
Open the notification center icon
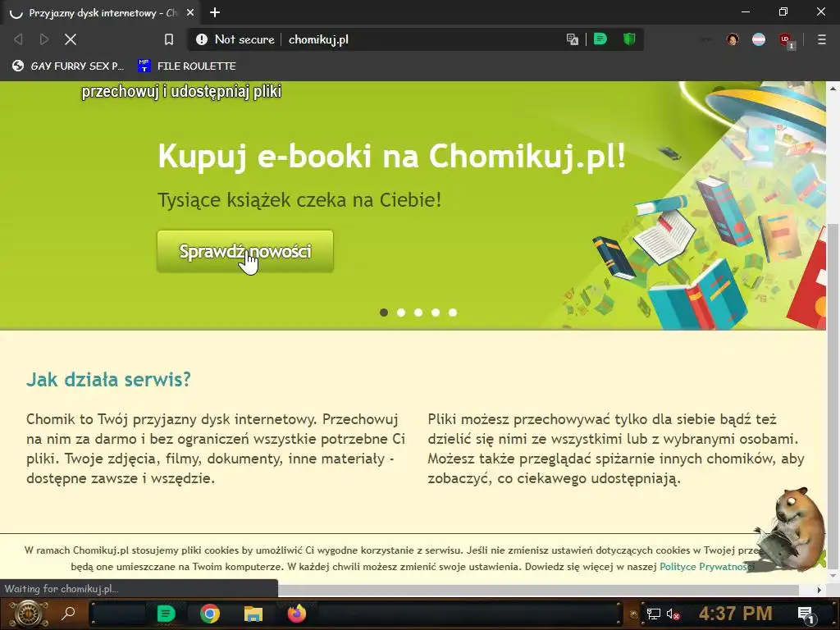(806, 614)
